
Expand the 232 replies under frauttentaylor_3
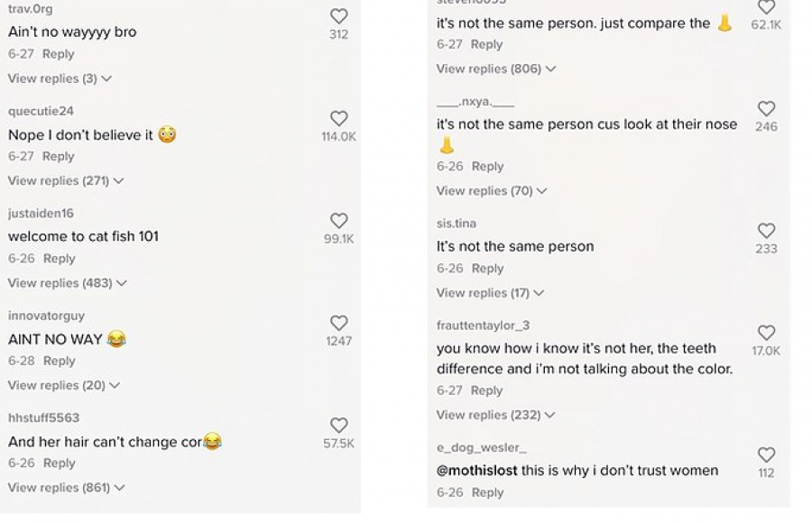click(x=495, y=415)
